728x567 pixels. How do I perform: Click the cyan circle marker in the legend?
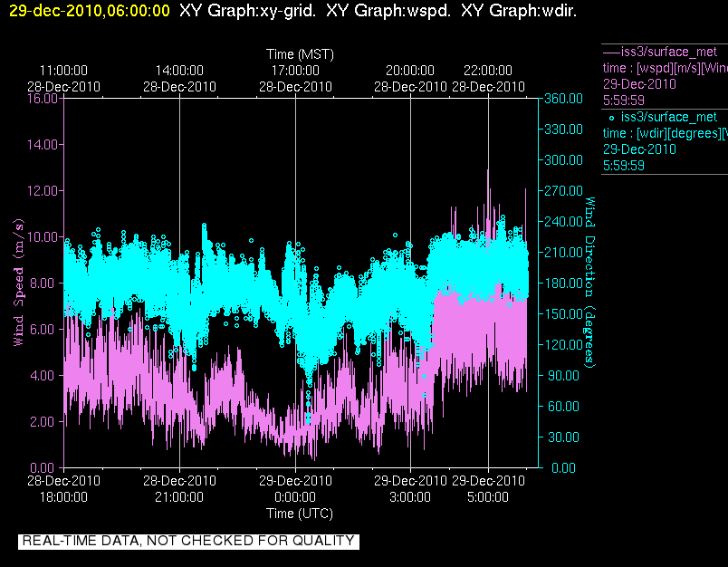(611, 118)
